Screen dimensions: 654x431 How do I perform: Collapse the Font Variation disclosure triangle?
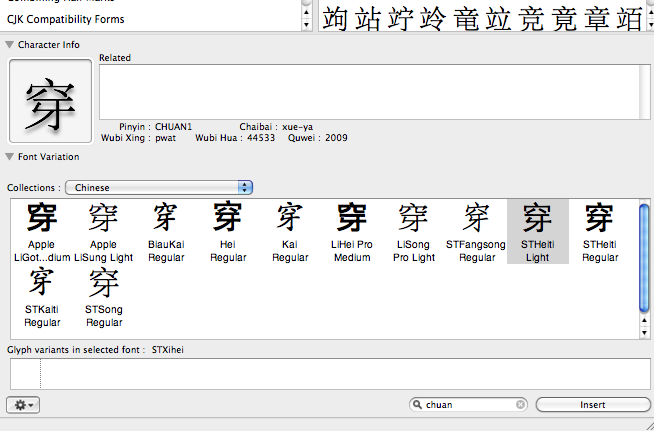(10, 157)
